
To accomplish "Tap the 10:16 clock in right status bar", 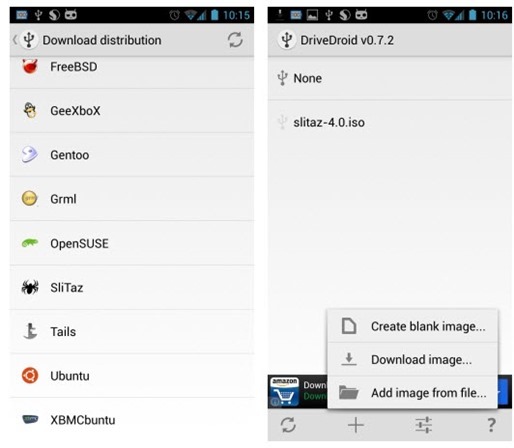I will (x=494, y=15).
